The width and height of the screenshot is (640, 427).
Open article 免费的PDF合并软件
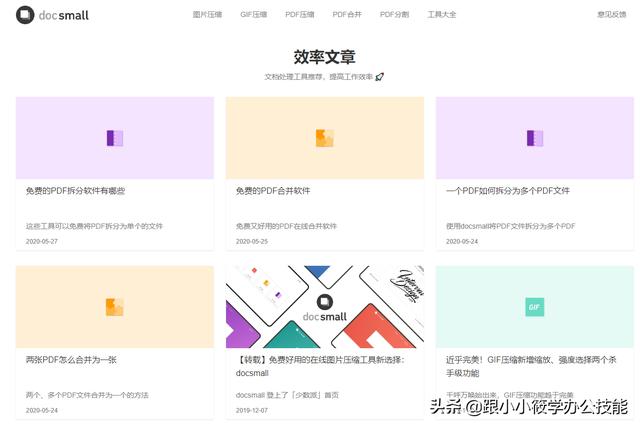[x=273, y=191]
